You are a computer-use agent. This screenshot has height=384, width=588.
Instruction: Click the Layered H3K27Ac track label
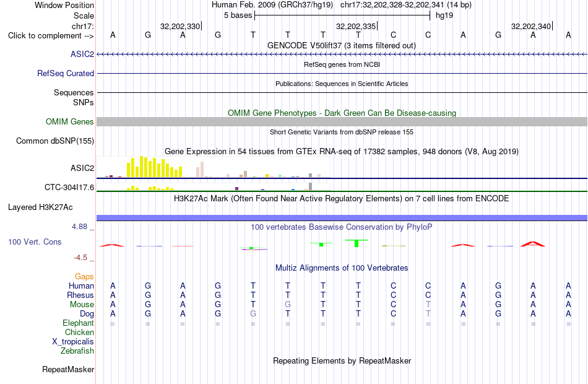[40, 207]
